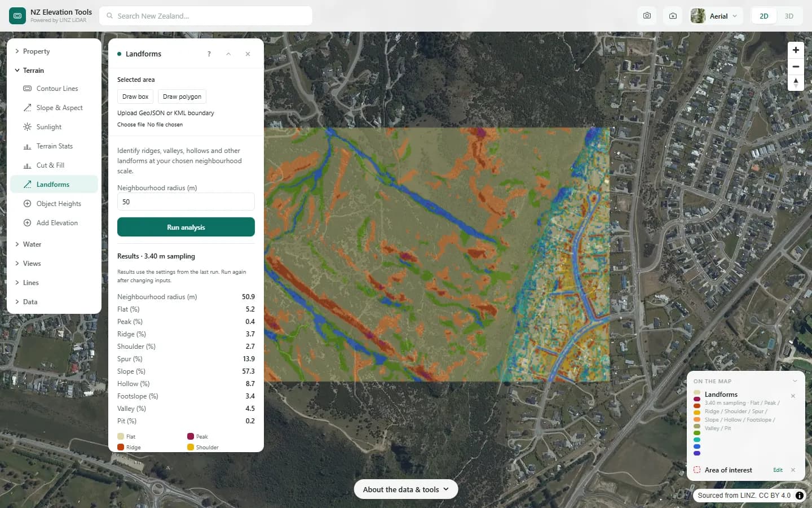Click the Neighbourhood radius input field
The image size is (812, 508).
pos(186,202)
